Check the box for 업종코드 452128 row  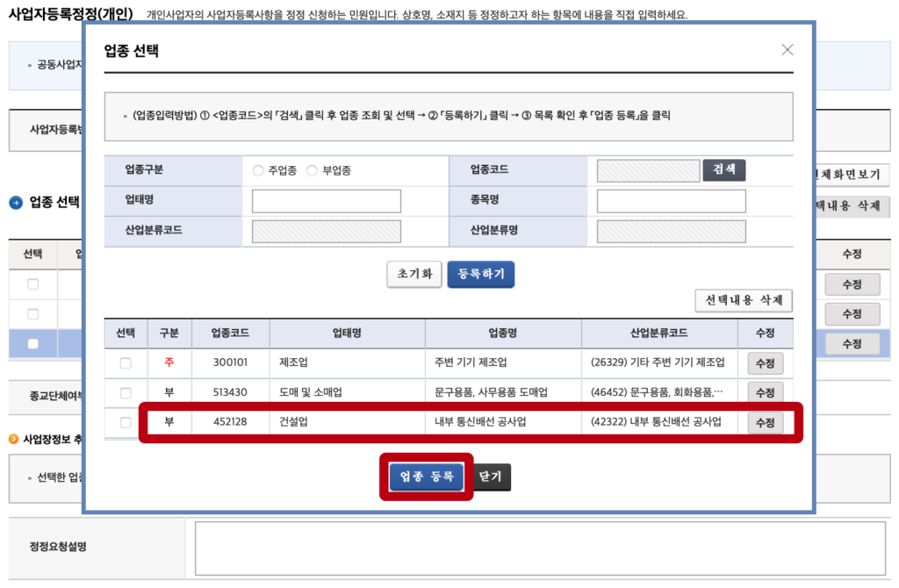[x=126, y=423]
